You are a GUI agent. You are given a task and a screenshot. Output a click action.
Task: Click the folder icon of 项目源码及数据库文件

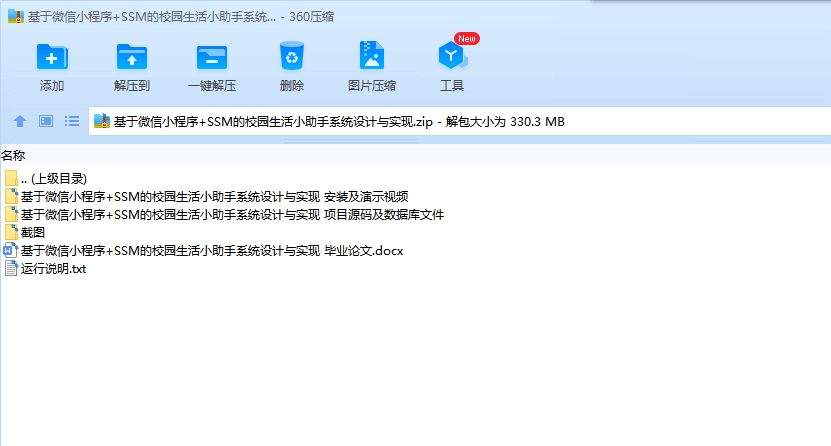click(x=11, y=215)
